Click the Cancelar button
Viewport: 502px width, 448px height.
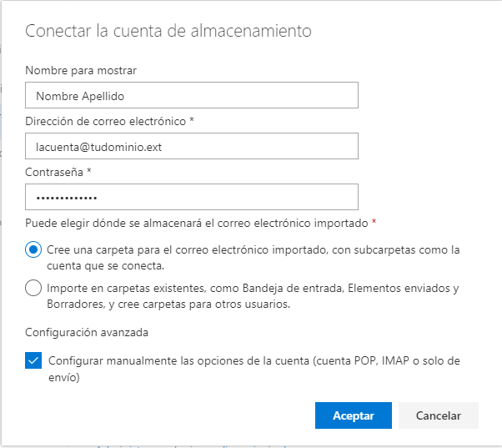pyautogui.click(x=438, y=415)
